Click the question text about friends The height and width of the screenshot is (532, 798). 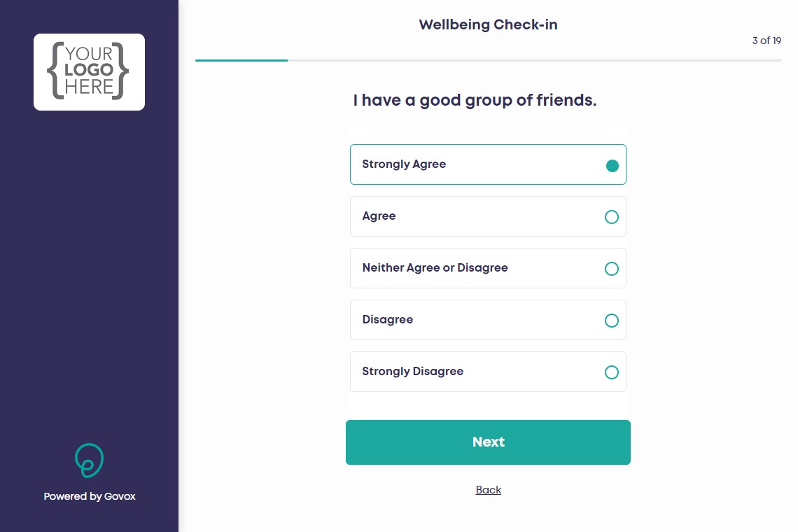(475, 101)
